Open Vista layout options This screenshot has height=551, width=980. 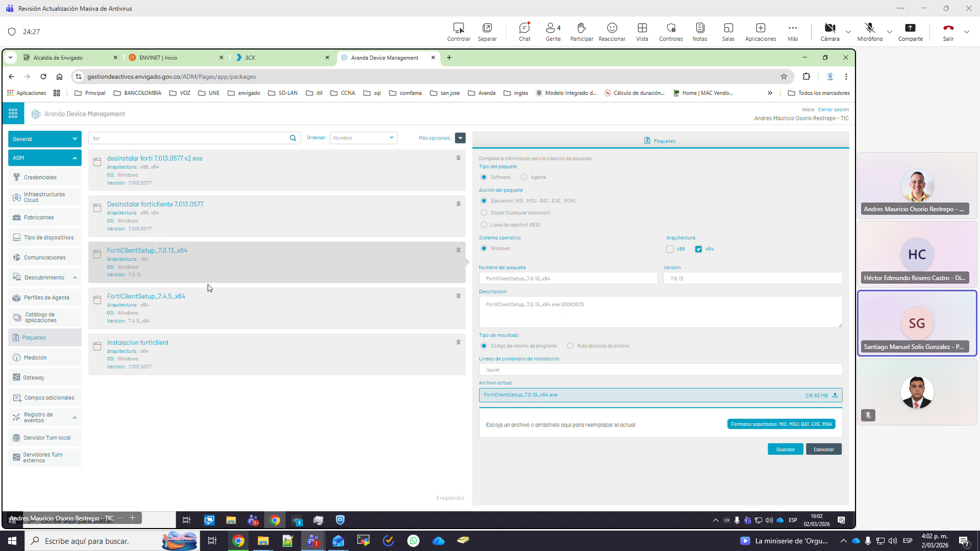point(642,32)
